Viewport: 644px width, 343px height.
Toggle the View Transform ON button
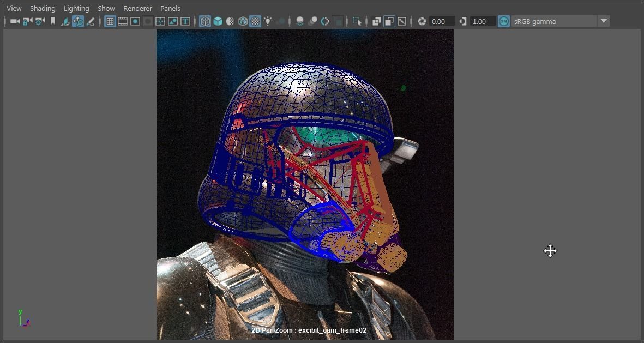503,21
